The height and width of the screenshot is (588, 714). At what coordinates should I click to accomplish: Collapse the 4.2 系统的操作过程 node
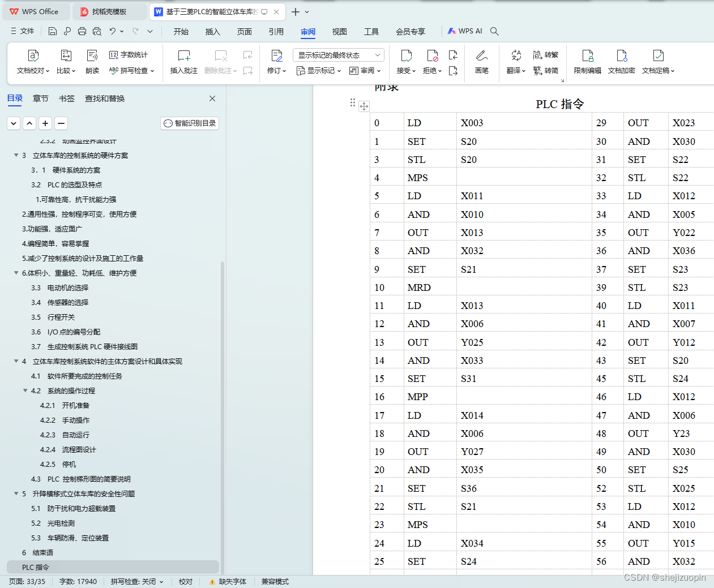(x=25, y=390)
